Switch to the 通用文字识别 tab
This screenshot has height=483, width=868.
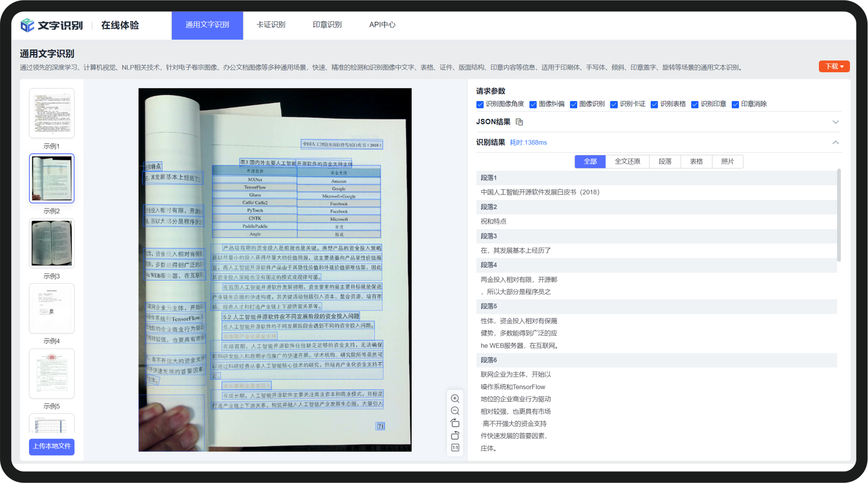(207, 25)
